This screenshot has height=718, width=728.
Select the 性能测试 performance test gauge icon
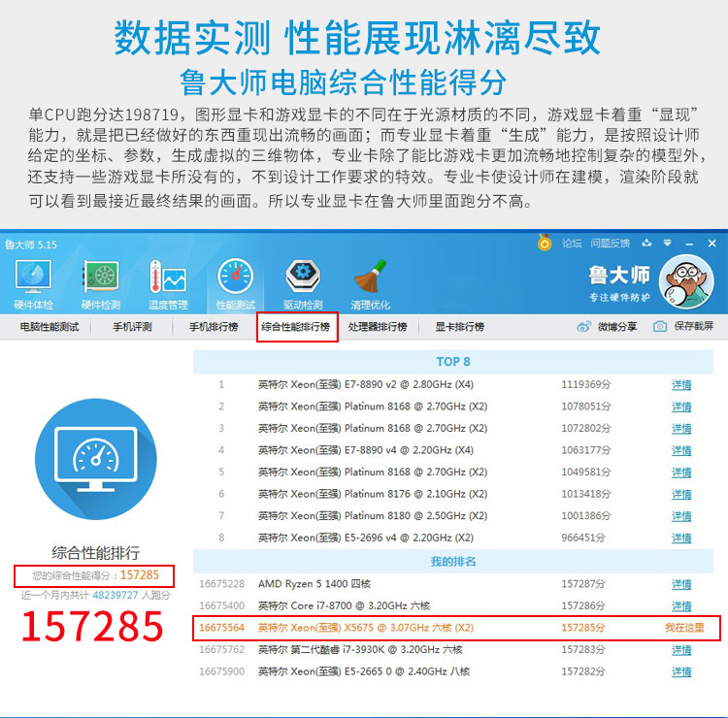(x=236, y=277)
